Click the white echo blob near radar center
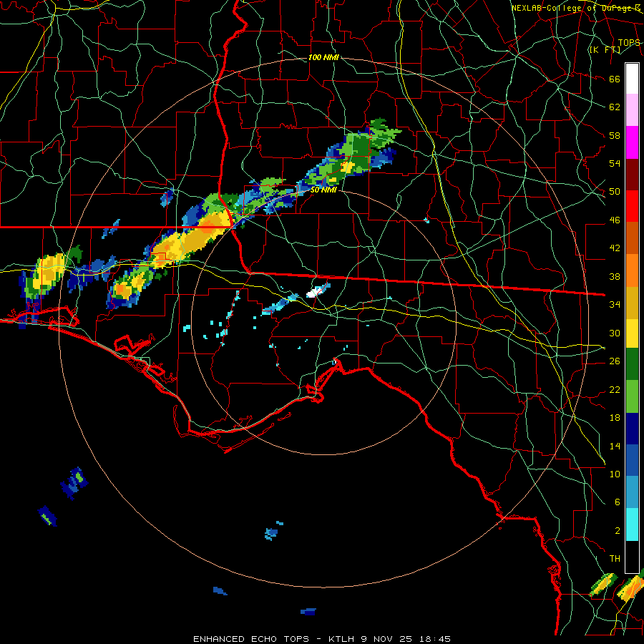This screenshot has width=644, height=644. click(x=315, y=293)
